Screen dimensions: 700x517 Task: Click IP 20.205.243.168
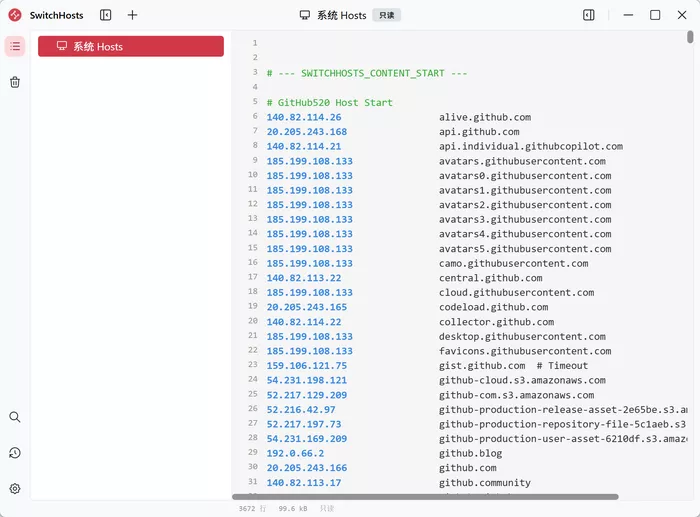click(x=307, y=132)
